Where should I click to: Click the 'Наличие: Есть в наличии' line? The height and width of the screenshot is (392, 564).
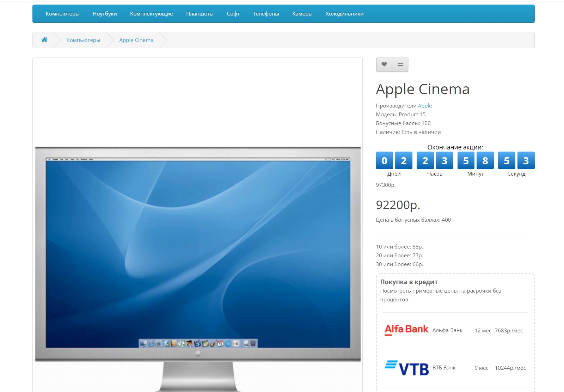[408, 132]
